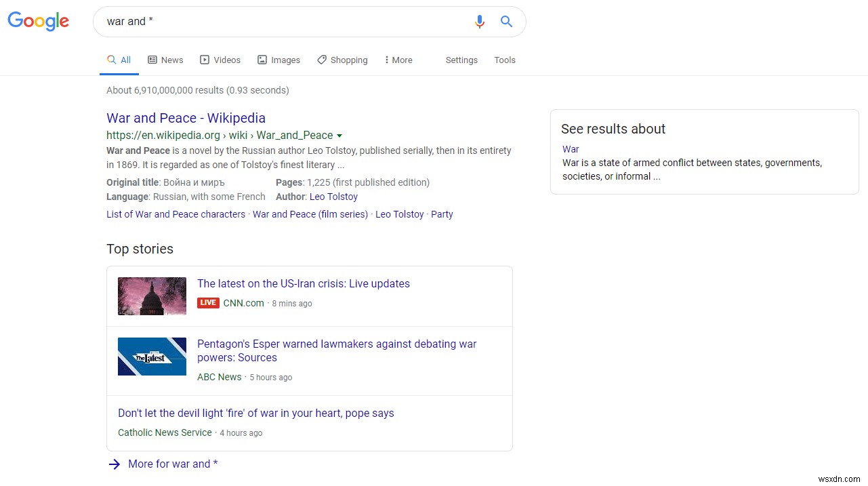Click the blue arrow beside More for war and *

tap(115, 464)
